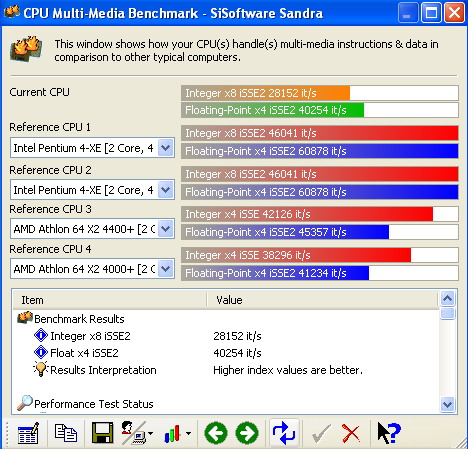Click the Integer x8 iSSE2 list label
The height and width of the screenshot is (449, 468).
(x=90, y=336)
